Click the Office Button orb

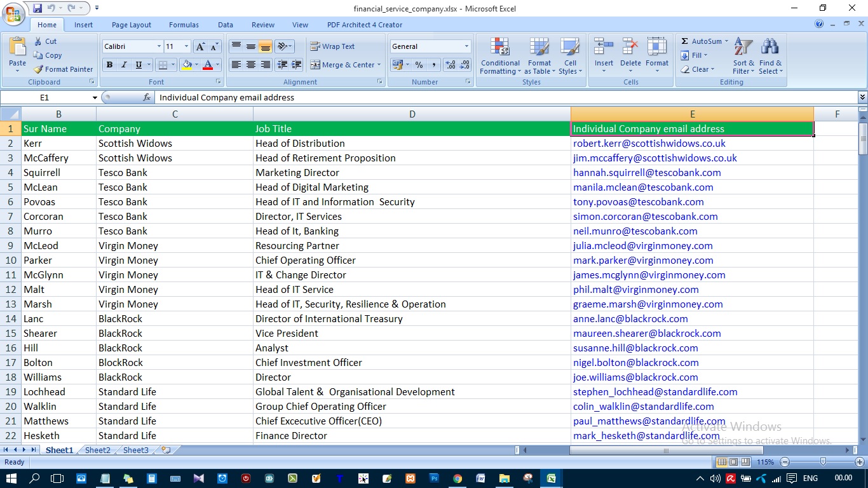click(x=13, y=13)
